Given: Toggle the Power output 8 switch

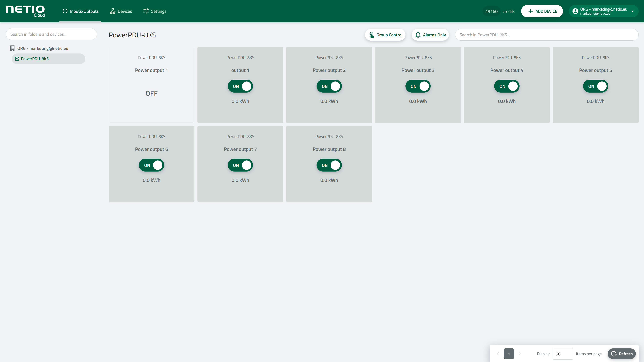Looking at the screenshot, I should click(x=329, y=165).
